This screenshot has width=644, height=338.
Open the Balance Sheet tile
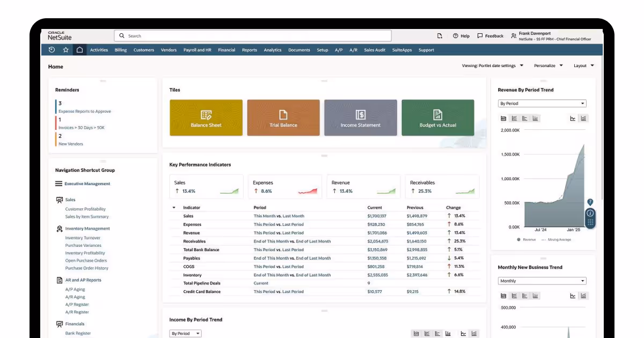[206, 117]
